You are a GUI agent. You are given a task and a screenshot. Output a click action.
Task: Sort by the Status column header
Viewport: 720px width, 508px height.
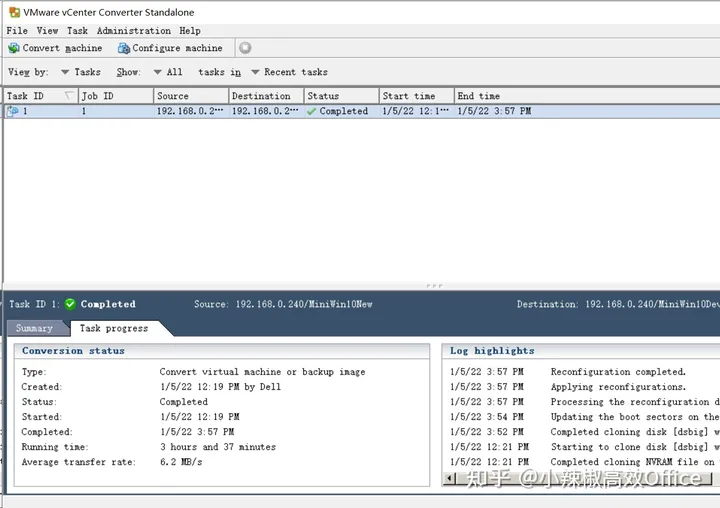342,96
